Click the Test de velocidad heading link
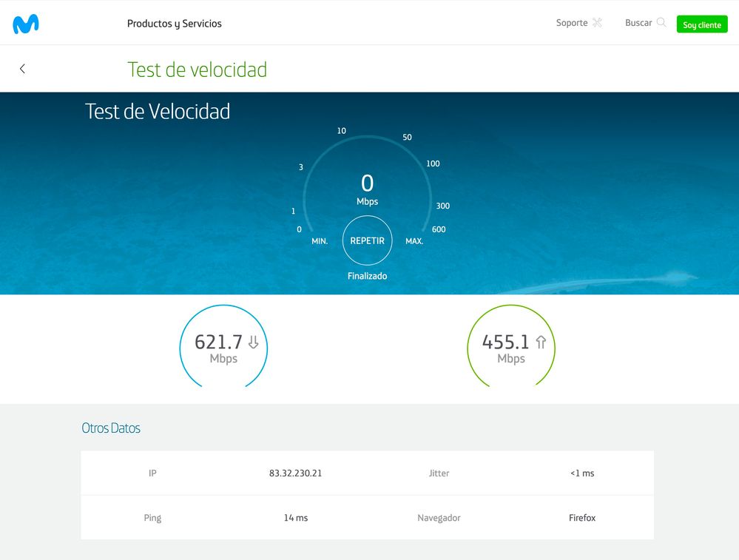This screenshot has height=560, width=739. coord(197,69)
